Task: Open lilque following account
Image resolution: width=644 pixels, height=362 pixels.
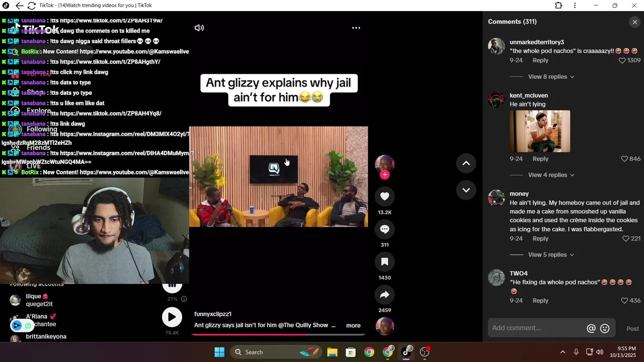Action: pyautogui.click(x=39, y=300)
